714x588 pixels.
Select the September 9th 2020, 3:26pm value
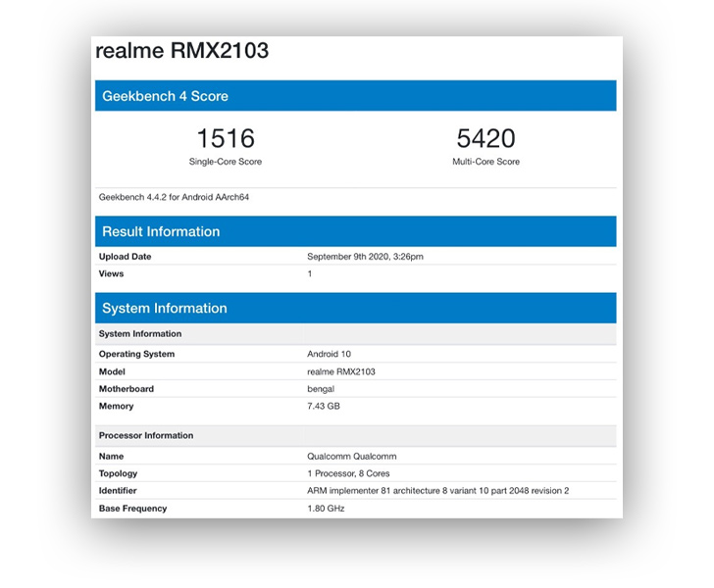[365, 256]
